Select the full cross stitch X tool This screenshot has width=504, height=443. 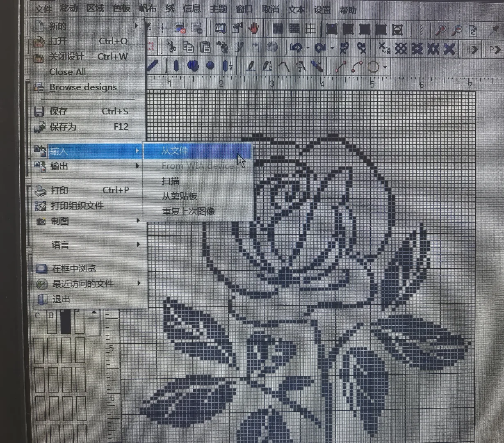click(449, 49)
